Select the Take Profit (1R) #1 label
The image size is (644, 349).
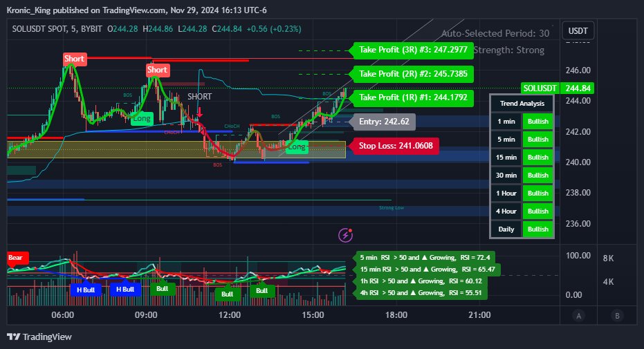413,97
